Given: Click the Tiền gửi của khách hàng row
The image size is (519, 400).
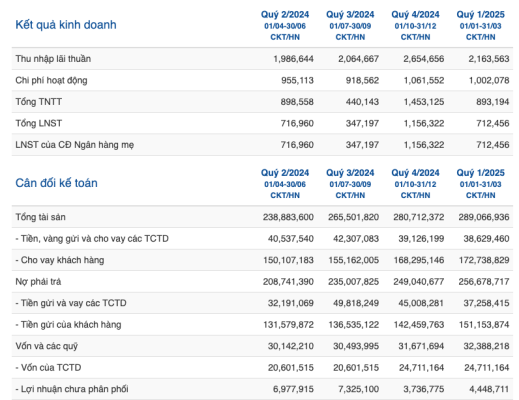Looking at the screenshot, I should (262, 324).
